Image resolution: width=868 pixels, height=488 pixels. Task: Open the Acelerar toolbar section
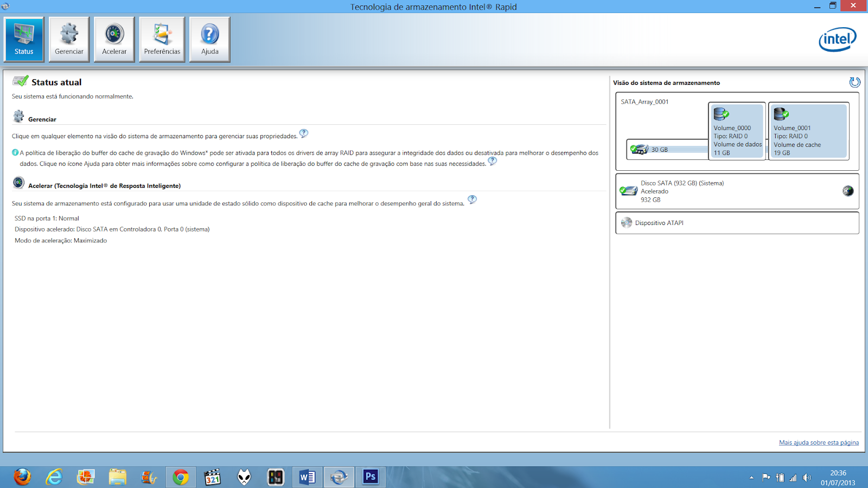pyautogui.click(x=114, y=40)
